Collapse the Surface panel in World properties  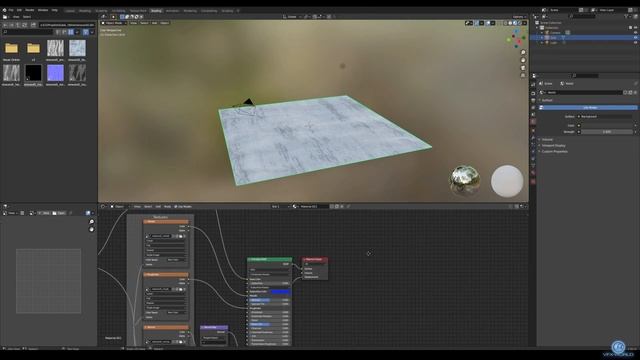545,100
